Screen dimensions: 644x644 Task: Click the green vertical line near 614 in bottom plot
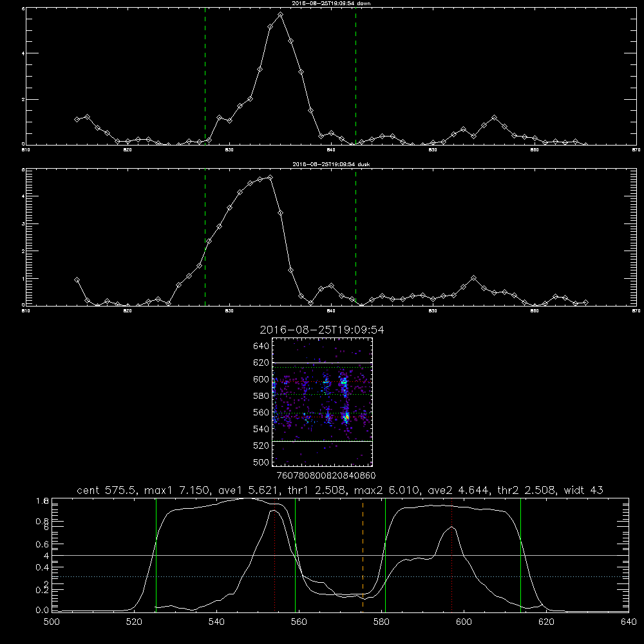tap(520, 555)
